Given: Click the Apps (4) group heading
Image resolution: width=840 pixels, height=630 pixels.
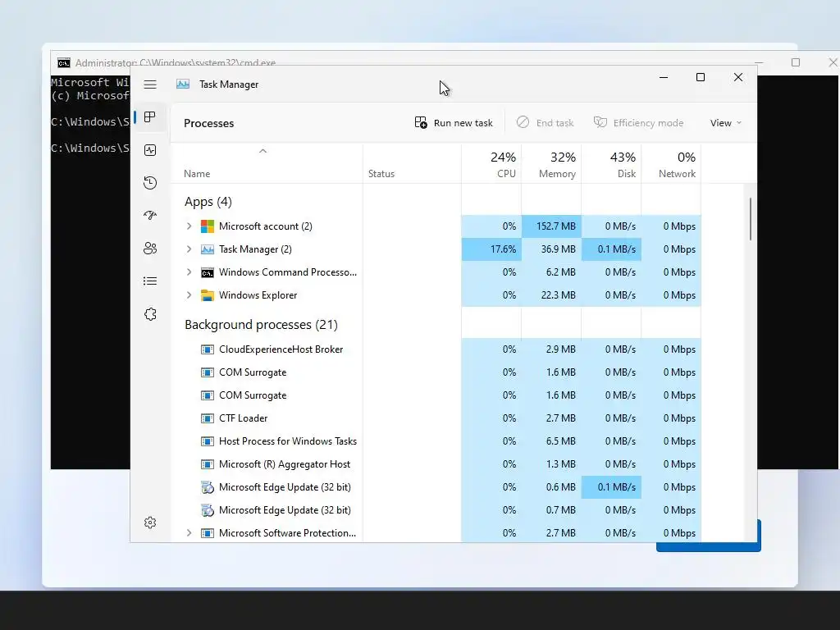Looking at the screenshot, I should [208, 202].
